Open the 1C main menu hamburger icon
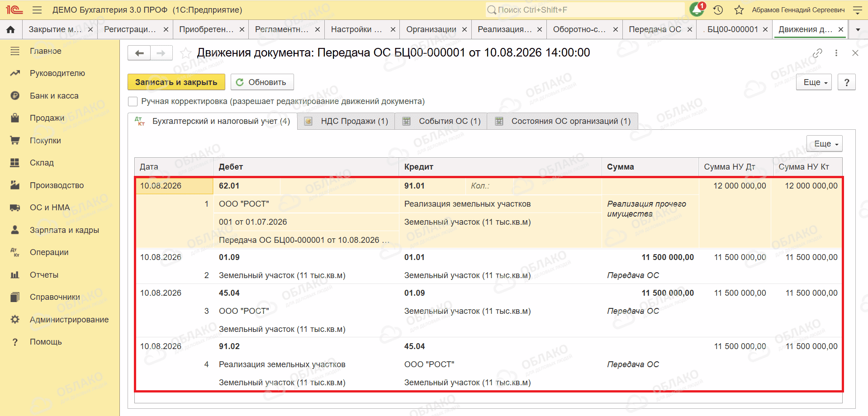Viewport: 868px width, 416px height. pos(37,10)
